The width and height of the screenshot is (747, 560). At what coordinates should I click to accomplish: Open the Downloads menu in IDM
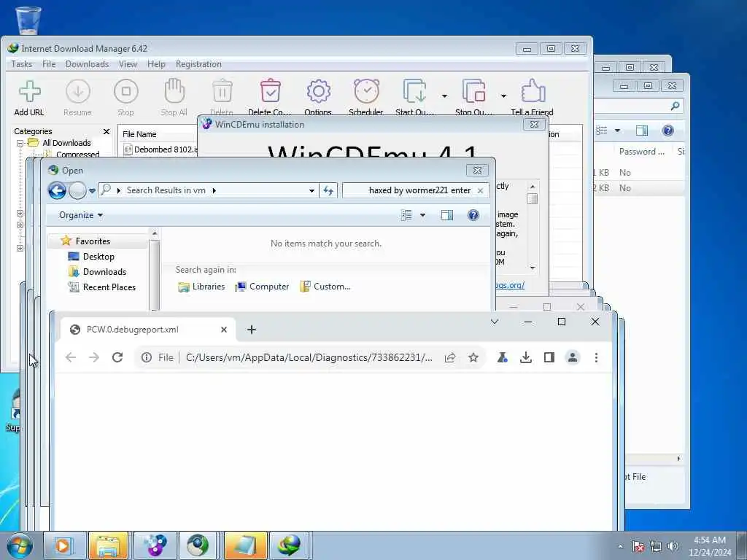coord(88,64)
